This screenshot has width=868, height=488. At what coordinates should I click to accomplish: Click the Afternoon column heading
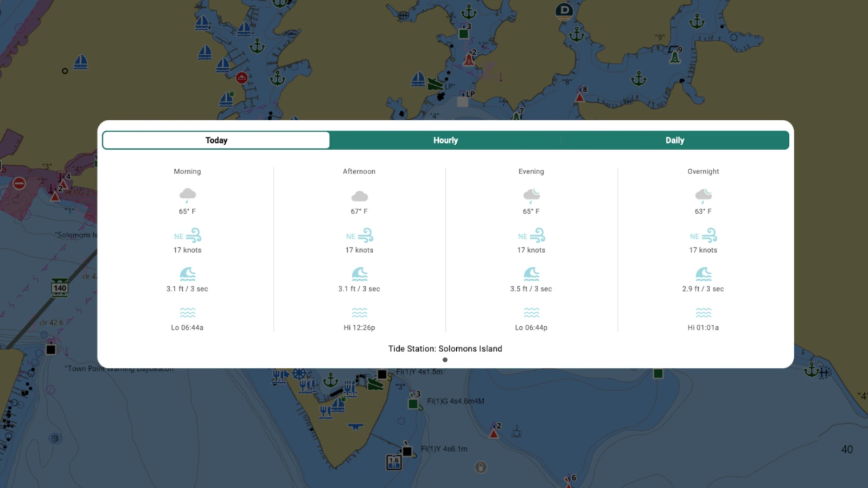click(x=359, y=171)
